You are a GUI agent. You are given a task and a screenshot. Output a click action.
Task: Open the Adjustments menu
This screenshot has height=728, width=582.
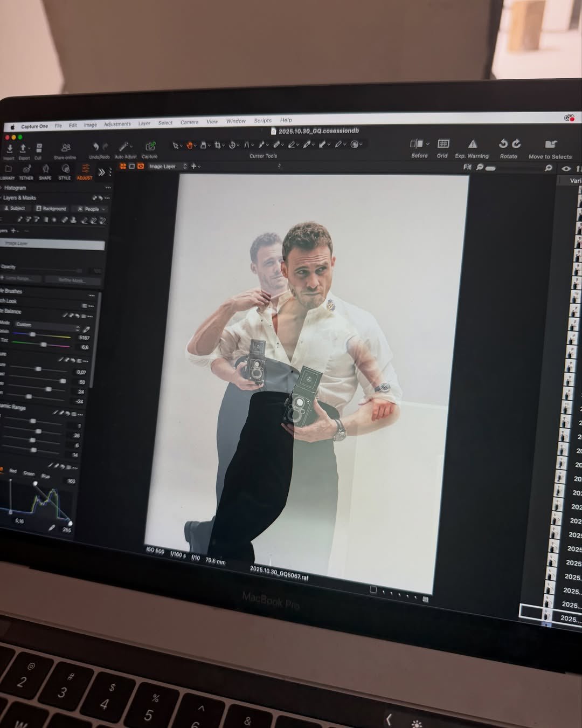pyautogui.click(x=117, y=124)
